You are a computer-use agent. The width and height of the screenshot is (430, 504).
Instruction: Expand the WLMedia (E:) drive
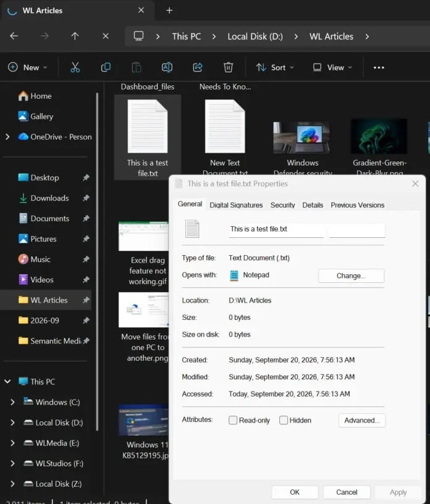coord(12,443)
